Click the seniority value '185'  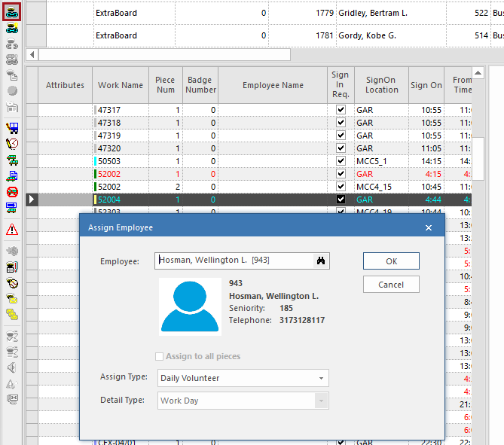pos(286,308)
